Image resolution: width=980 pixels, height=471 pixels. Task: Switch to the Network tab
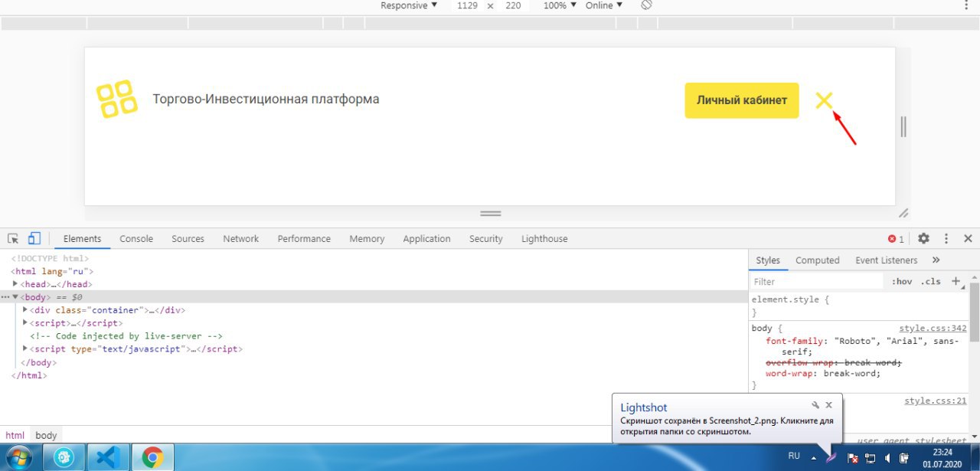[x=241, y=239]
